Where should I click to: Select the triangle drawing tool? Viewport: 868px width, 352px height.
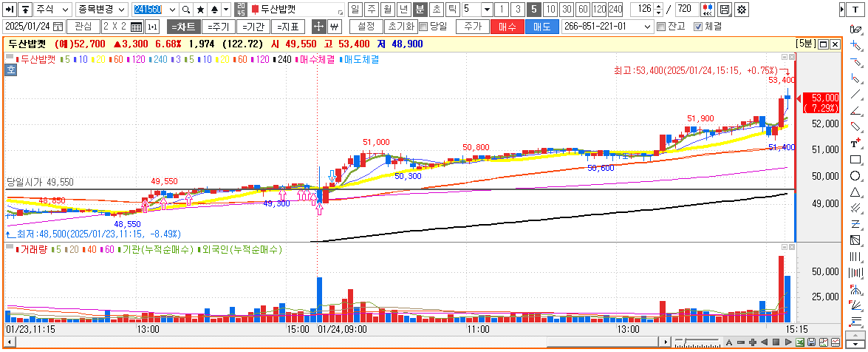[856, 192]
